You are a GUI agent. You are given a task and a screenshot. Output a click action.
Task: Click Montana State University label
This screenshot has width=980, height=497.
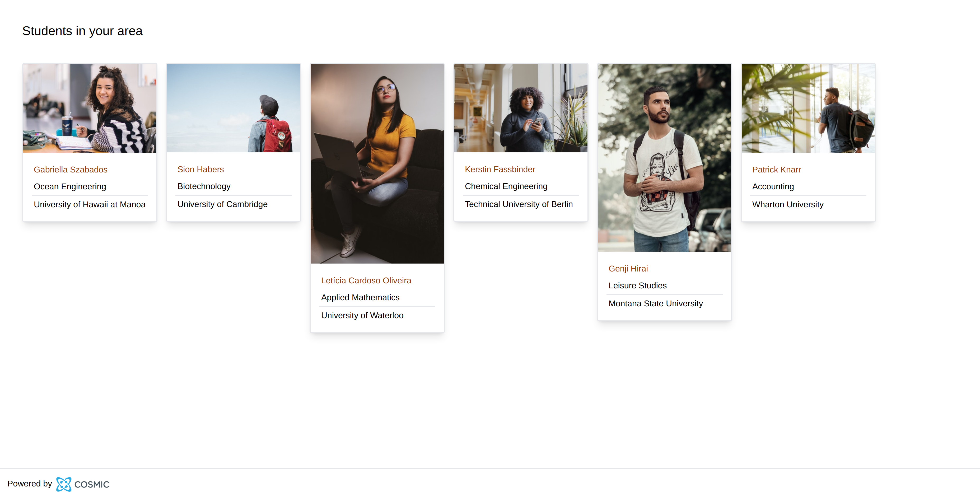pyautogui.click(x=655, y=303)
